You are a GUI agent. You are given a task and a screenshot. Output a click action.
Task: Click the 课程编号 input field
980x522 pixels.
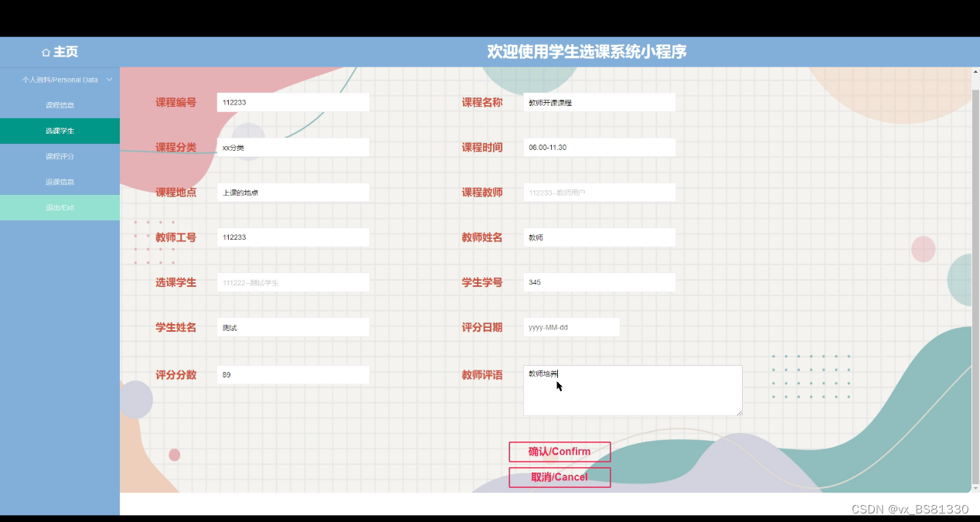(293, 102)
